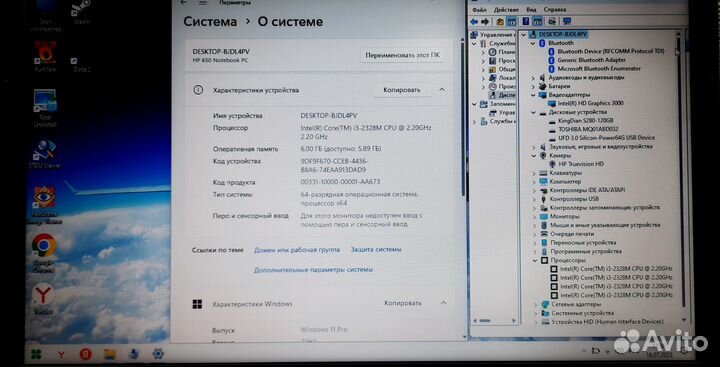
Task: Collapse the Процессоры category
Action: [x=534, y=260]
